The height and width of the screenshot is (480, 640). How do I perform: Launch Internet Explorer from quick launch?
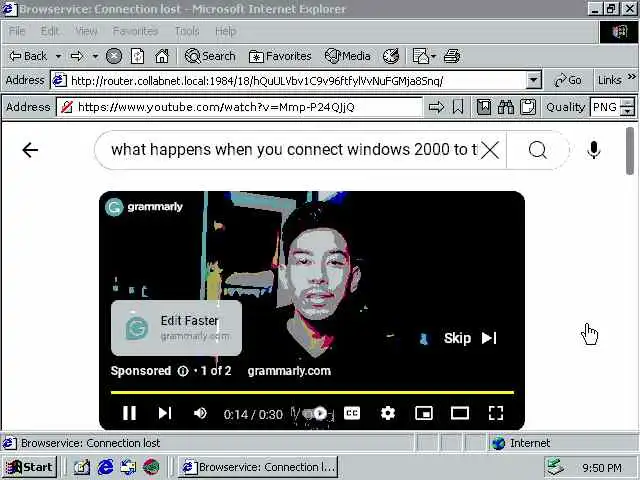[x=105, y=467]
